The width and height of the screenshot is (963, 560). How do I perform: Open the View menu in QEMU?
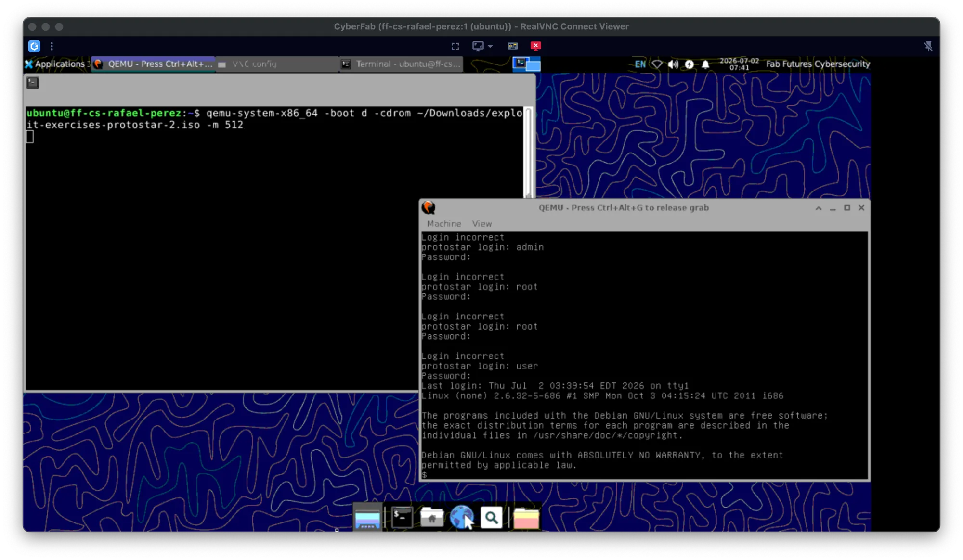tap(481, 224)
